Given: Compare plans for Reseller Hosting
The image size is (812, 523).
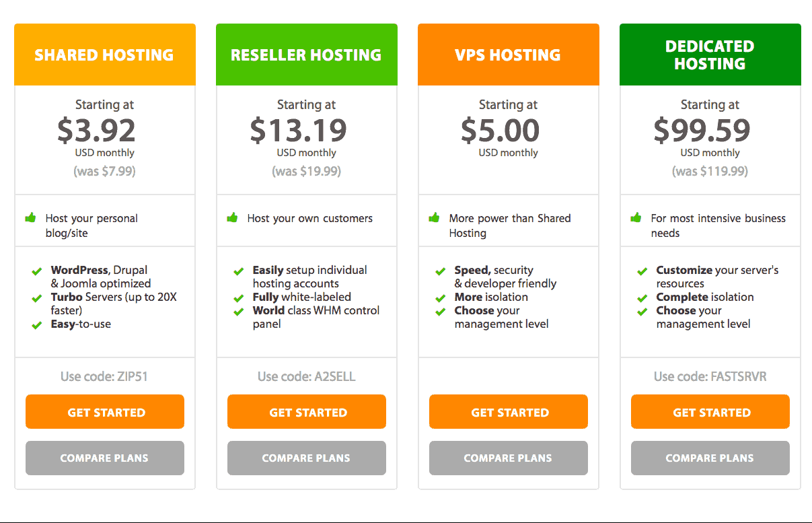Looking at the screenshot, I should pyautogui.click(x=307, y=458).
